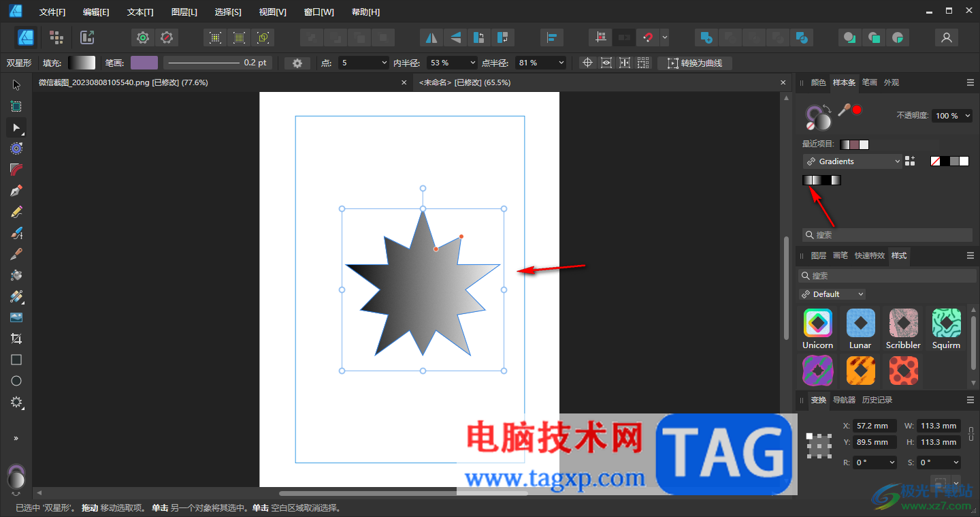Select the Pen tool

coord(16,191)
